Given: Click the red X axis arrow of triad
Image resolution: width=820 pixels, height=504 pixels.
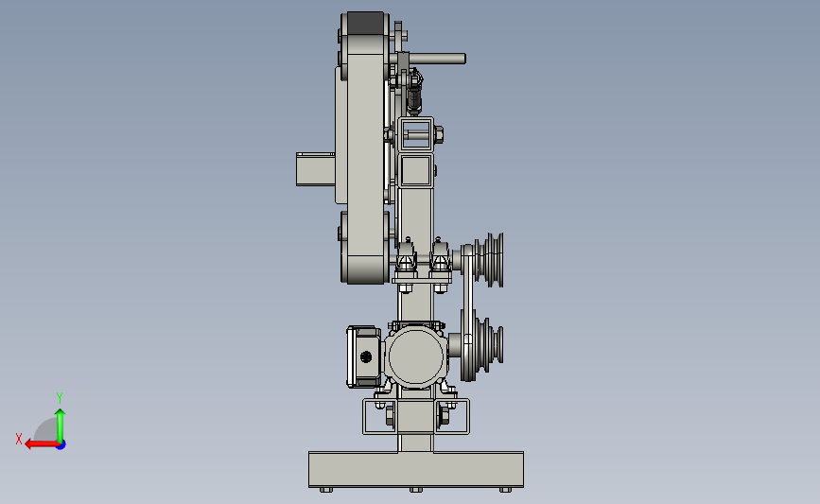Looking at the screenshot, I should tap(42, 444).
